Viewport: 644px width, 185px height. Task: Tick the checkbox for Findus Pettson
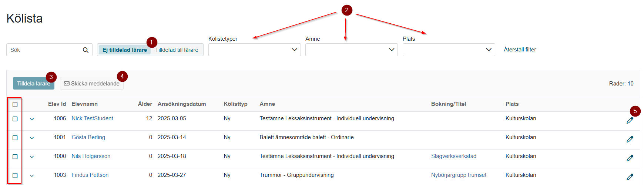pyautogui.click(x=15, y=175)
